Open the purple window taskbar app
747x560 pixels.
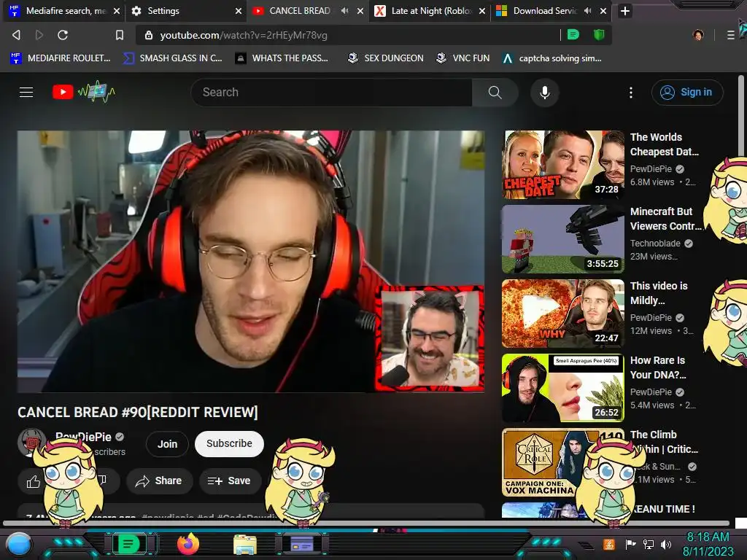click(301, 544)
